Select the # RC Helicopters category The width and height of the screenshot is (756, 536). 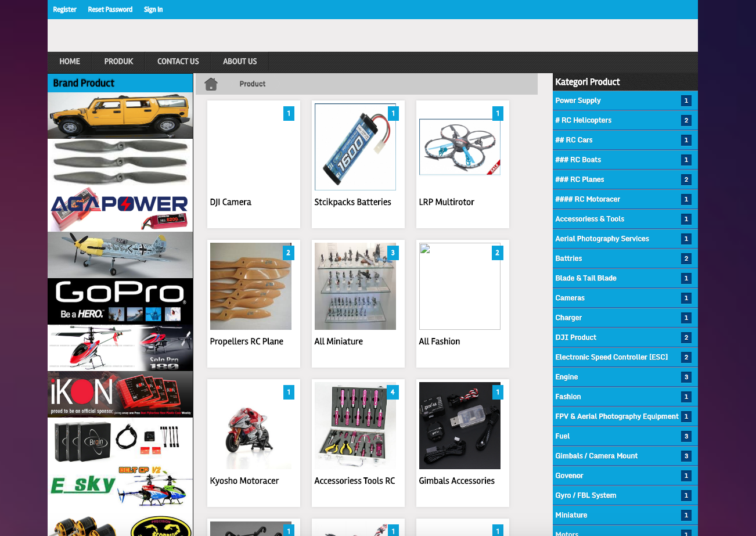(583, 120)
